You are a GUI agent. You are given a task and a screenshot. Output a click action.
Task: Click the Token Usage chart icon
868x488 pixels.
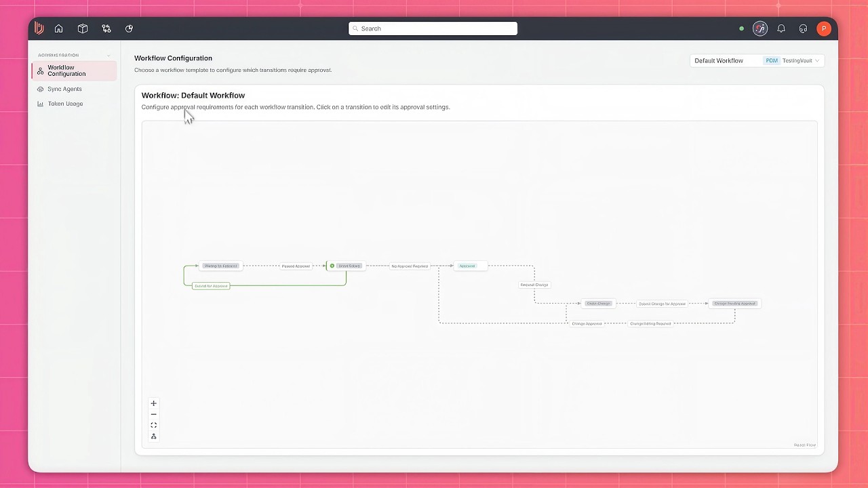pyautogui.click(x=41, y=104)
